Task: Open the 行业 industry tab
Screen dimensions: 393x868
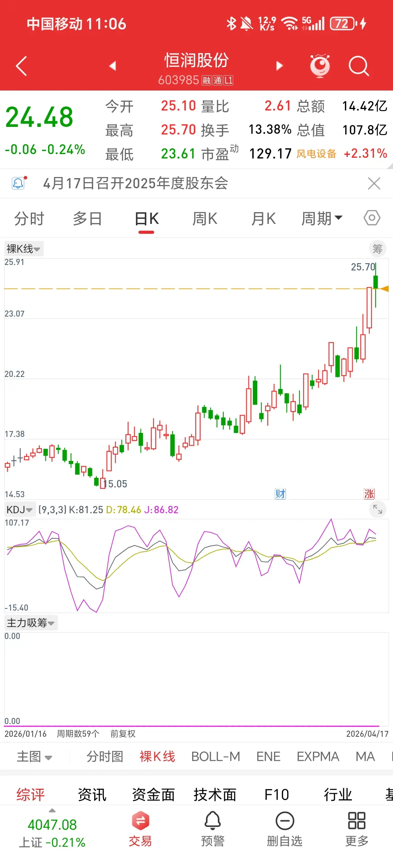Action: [x=338, y=794]
